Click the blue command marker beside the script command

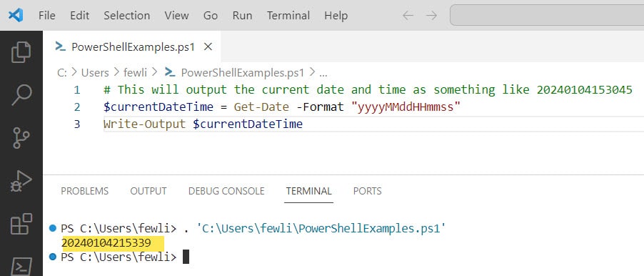(52, 228)
